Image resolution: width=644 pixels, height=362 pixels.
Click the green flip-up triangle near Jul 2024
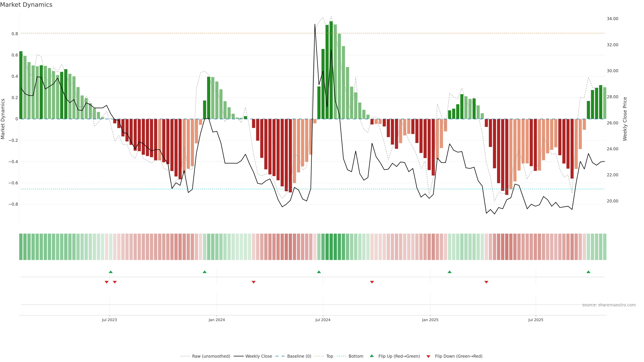319,272
